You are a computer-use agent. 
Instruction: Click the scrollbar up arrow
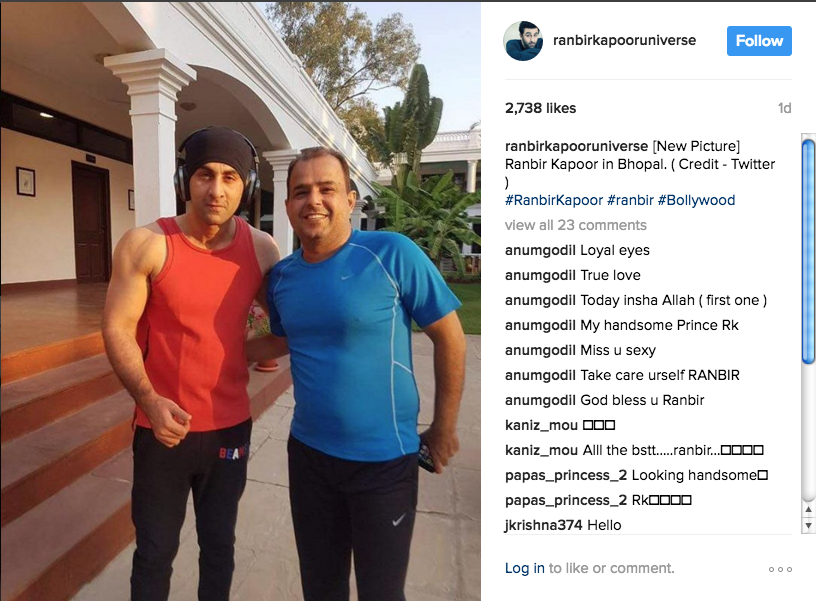pos(808,509)
